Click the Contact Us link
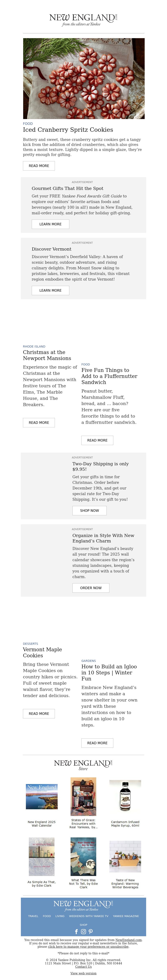Viewport: 167px width, 980px height. pyautogui.click(x=83, y=966)
